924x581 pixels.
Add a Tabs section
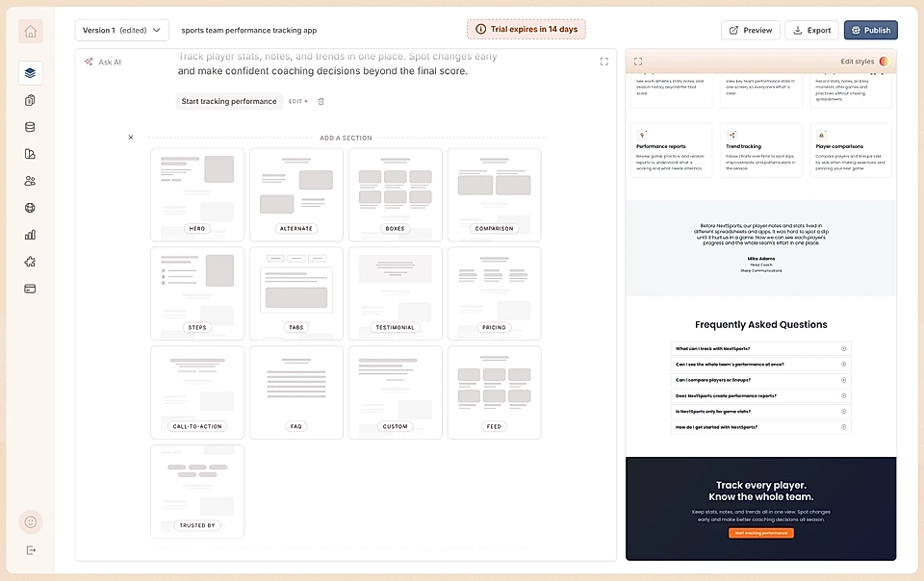pos(296,293)
